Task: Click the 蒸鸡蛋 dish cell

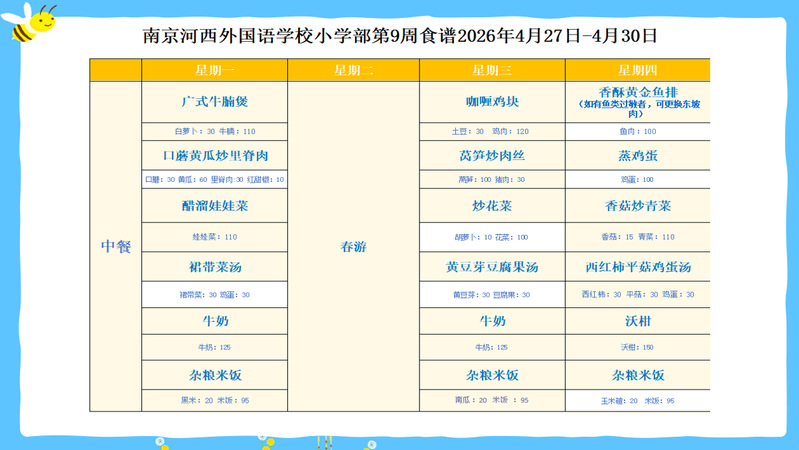Action: (x=637, y=156)
